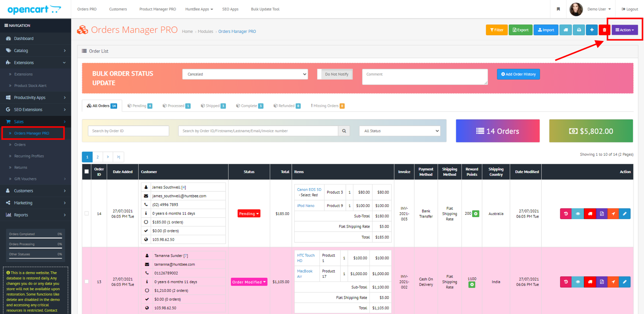
Task: Click the blue Import button
Action: tap(546, 30)
